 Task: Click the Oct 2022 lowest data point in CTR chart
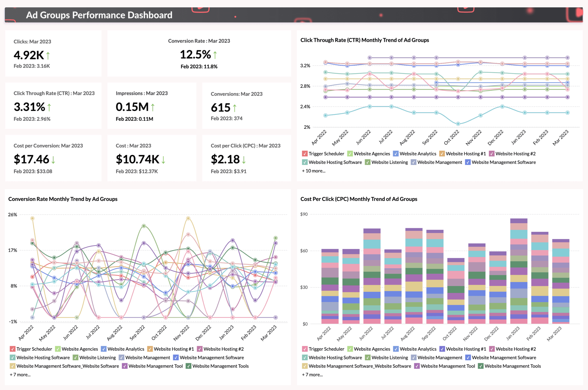click(458, 124)
